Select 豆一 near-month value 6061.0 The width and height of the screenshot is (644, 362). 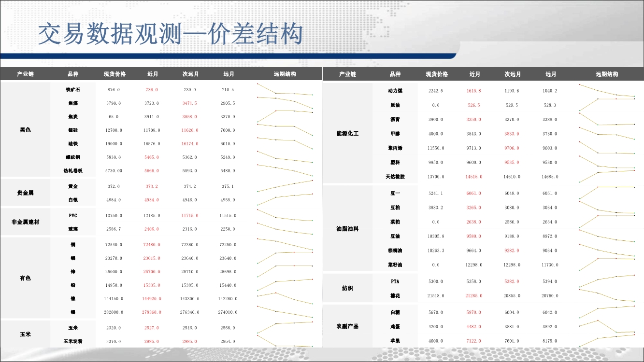(x=474, y=194)
